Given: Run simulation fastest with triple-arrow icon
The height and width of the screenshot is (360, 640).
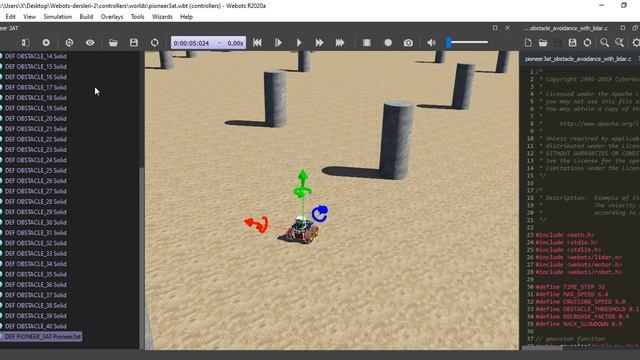Looking at the screenshot, I should tap(340, 42).
